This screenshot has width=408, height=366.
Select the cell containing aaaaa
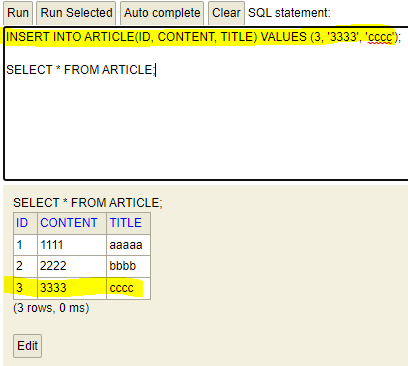coord(128,245)
